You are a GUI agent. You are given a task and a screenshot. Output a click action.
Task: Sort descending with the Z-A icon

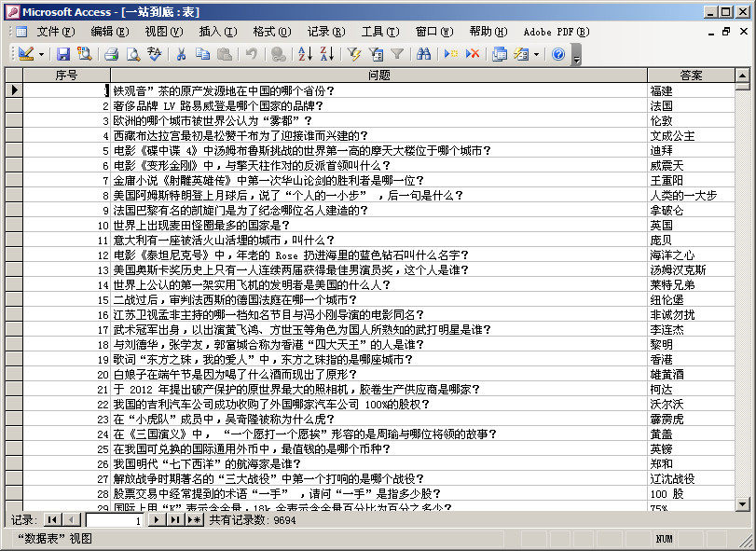coord(327,53)
